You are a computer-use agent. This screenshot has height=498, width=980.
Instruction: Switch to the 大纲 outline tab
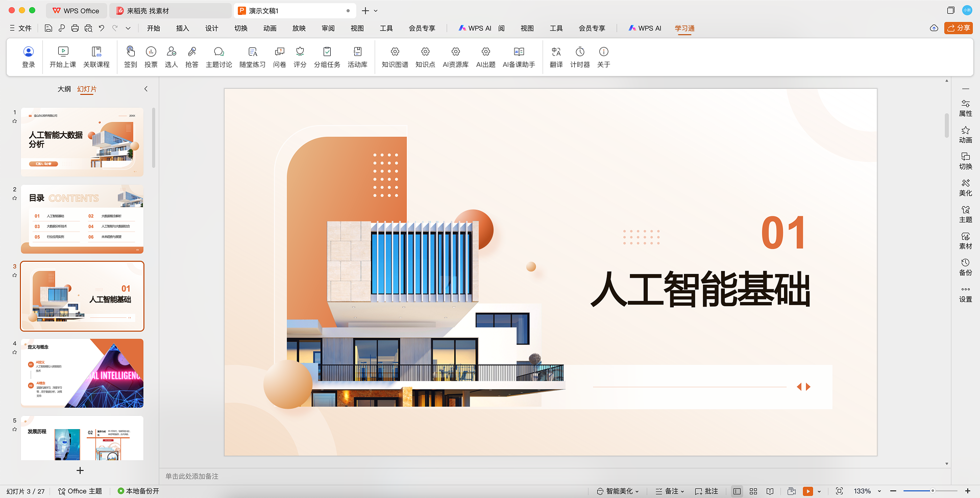(64, 89)
